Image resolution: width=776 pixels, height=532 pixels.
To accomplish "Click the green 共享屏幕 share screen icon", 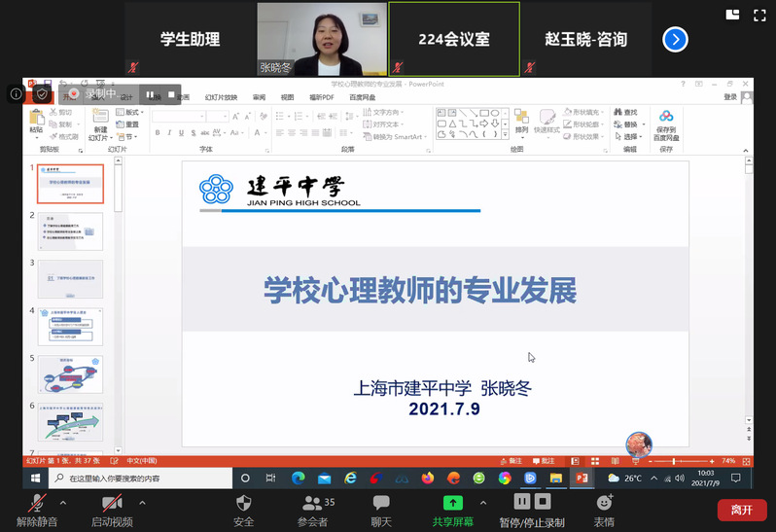I will [452, 504].
